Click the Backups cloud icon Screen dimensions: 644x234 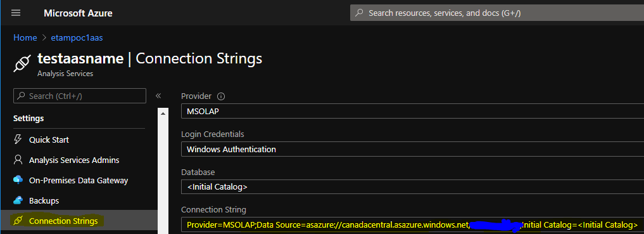point(18,200)
